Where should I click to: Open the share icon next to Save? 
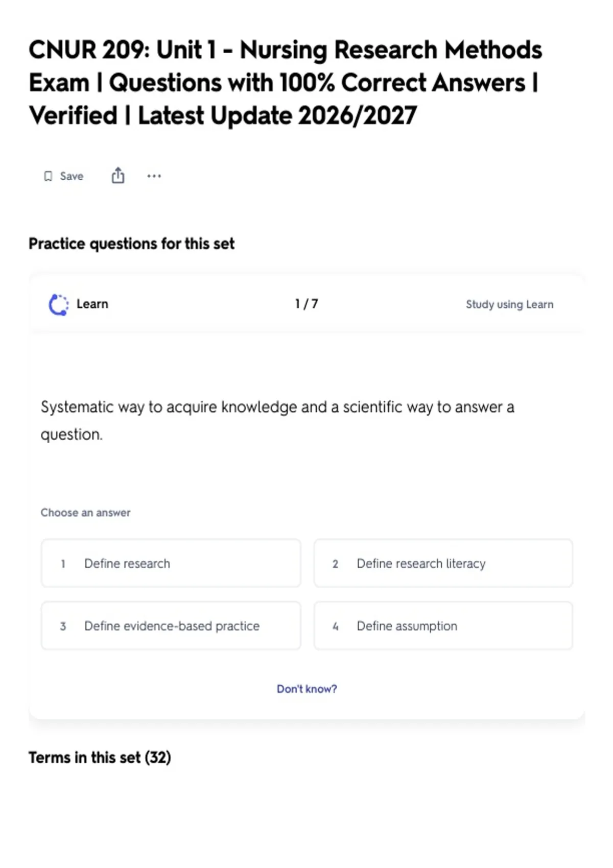click(x=118, y=175)
